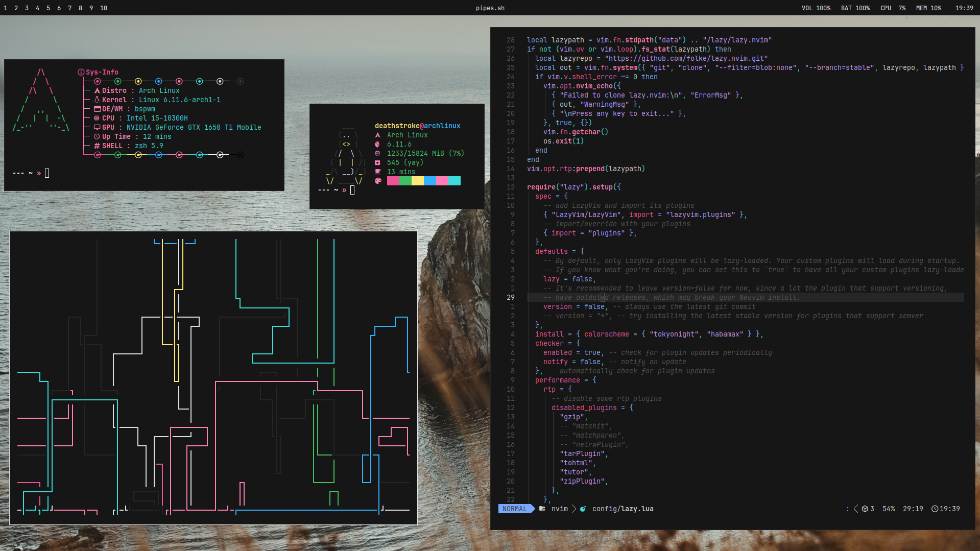Expand the disabled_plugins list
The height and width of the screenshot is (551, 980).
[584, 408]
